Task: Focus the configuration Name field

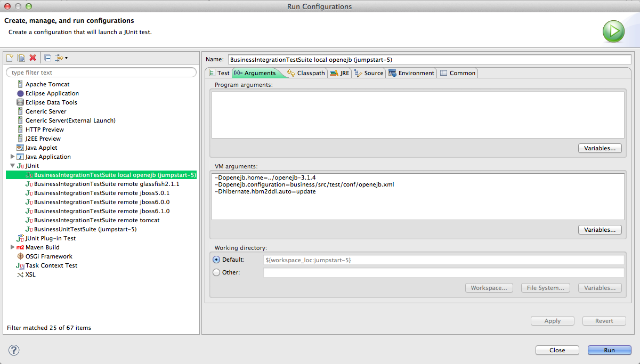Action: pos(430,59)
